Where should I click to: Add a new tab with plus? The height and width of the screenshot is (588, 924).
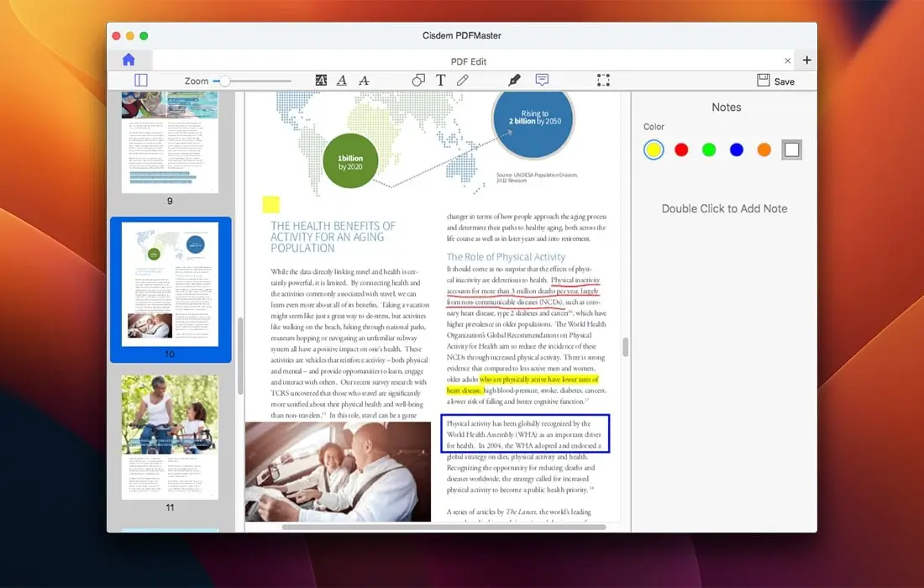point(806,60)
